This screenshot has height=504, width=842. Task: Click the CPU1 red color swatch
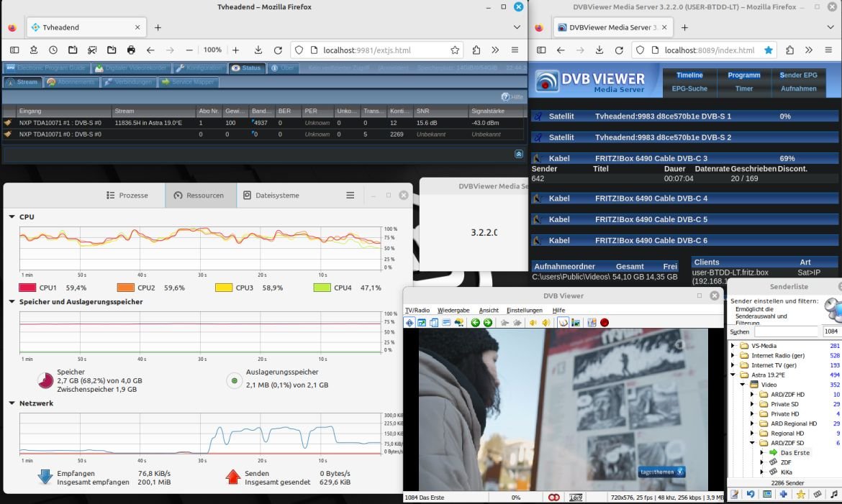pos(27,288)
